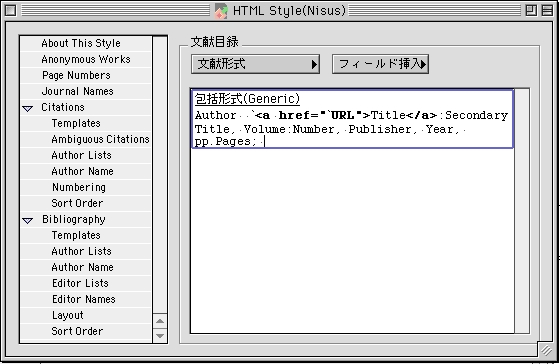This screenshot has height=364, width=560.
Task: Collapse the Citations disclosure triangle
Action: 28,108
